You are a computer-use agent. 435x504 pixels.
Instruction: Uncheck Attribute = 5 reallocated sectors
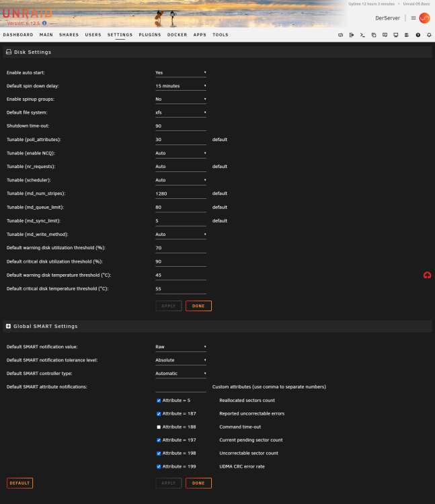159,401
